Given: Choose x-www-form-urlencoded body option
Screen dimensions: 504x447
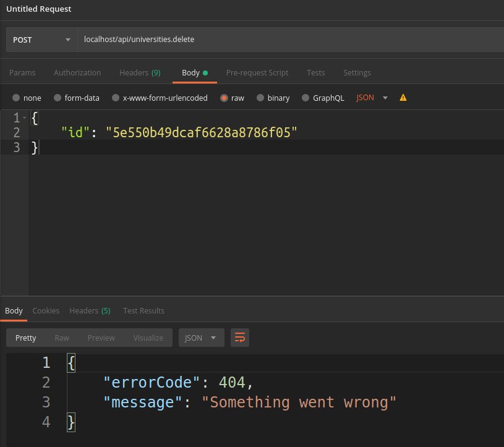Looking at the screenshot, I should (x=115, y=98).
